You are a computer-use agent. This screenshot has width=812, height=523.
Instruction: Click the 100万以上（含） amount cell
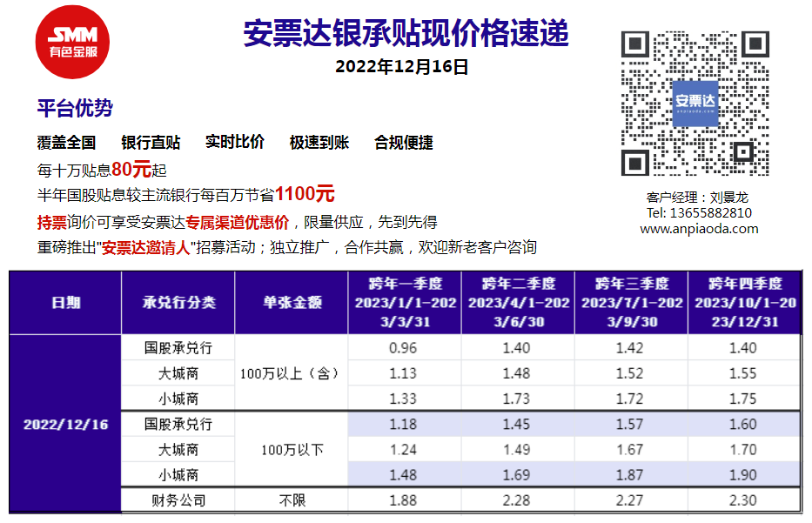coord(292,373)
